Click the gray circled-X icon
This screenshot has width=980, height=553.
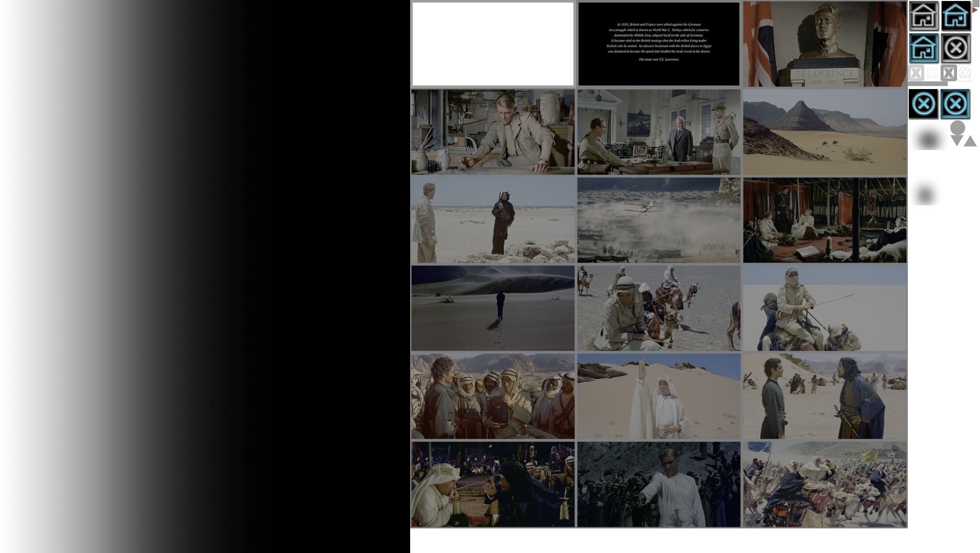(x=956, y=48)
